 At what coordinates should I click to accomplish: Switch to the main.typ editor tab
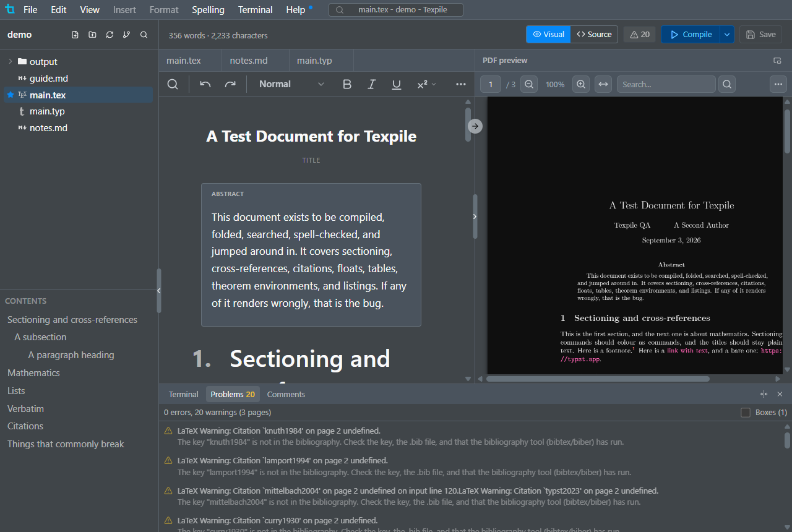pos(321,61)
